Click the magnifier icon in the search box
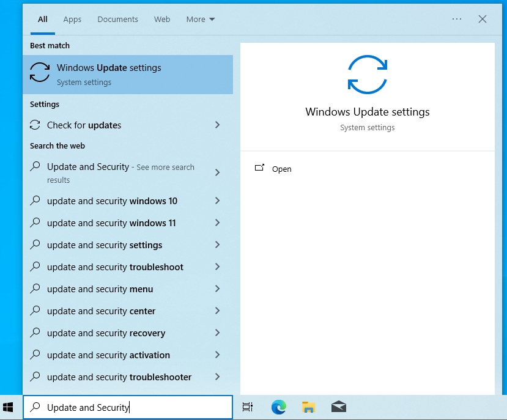 (35, 407)
